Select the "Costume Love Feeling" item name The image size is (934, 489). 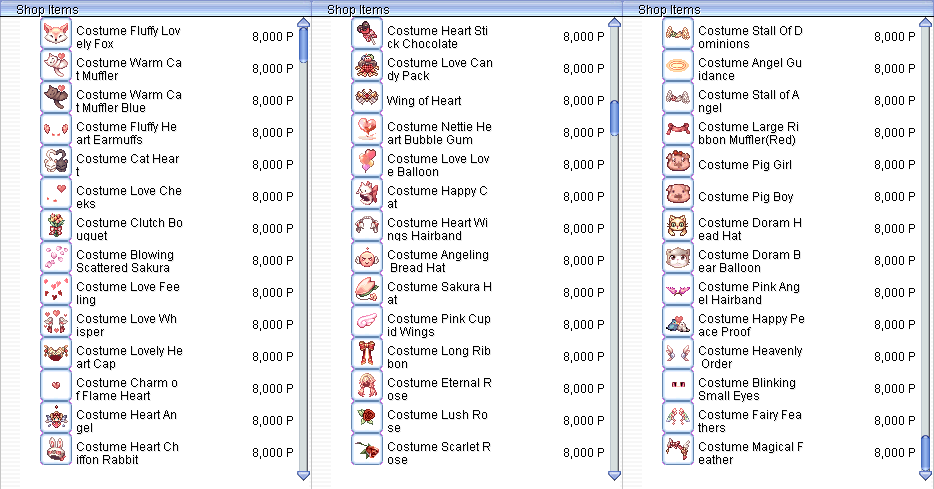pos(127,293)
